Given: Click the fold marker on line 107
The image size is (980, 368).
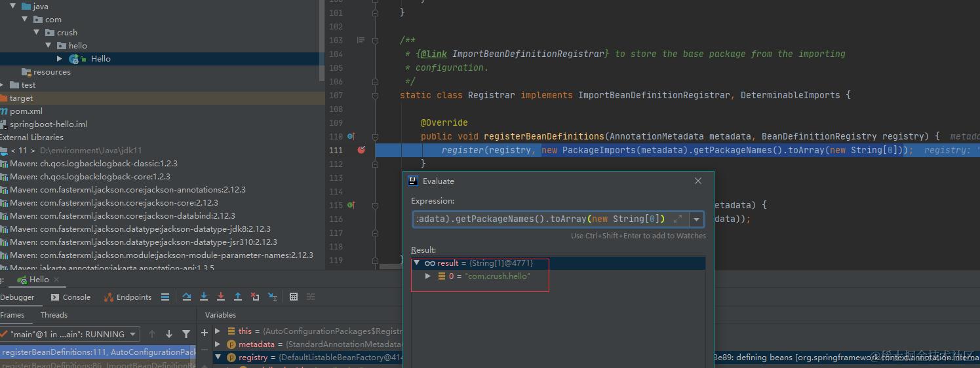Looking at the screenshot, I should click(x=375, y=95).
